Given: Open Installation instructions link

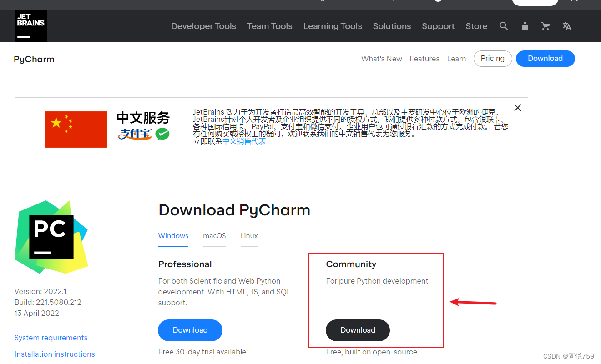Looking at the screenshot, I should click(55, 354).
